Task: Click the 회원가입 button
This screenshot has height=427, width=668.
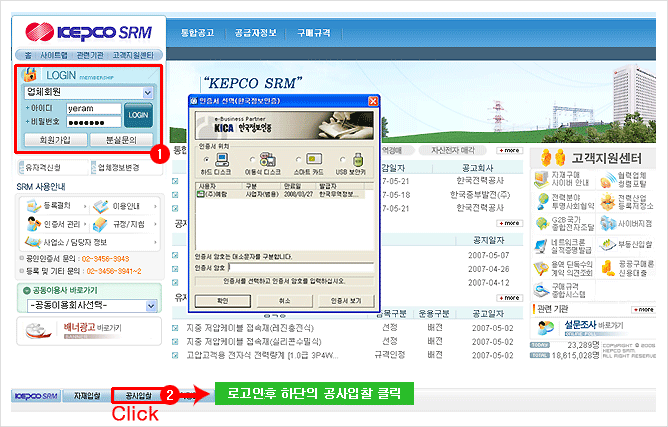Action: pyautogui.click(x=55, y=140)
